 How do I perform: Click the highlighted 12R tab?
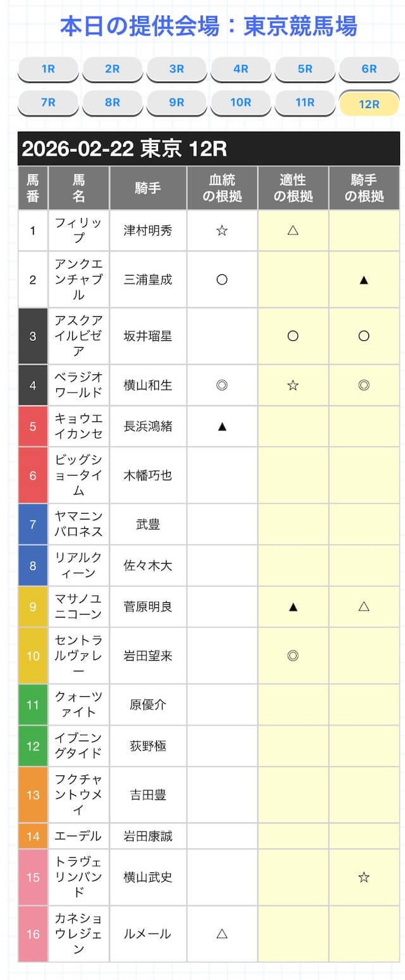point(369,104)
